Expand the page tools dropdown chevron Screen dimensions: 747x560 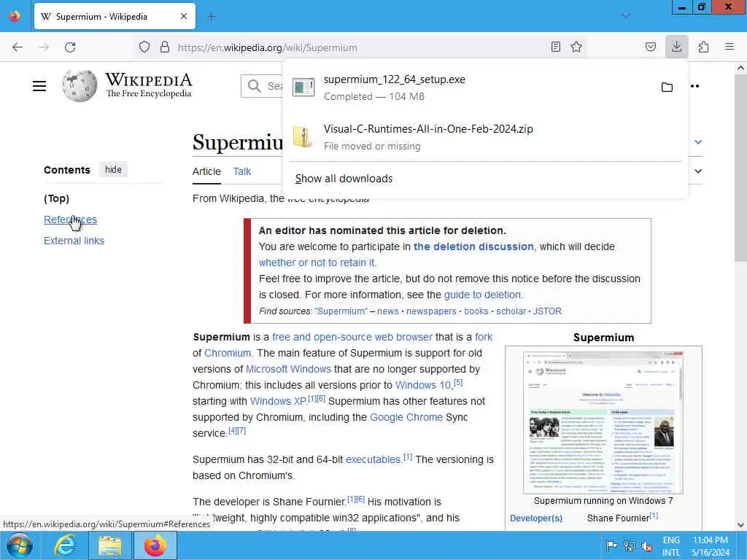click(x=698, y=171)
